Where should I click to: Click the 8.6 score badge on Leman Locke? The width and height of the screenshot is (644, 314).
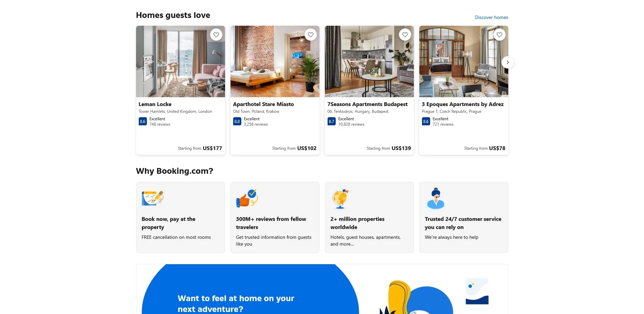(142, 121)
